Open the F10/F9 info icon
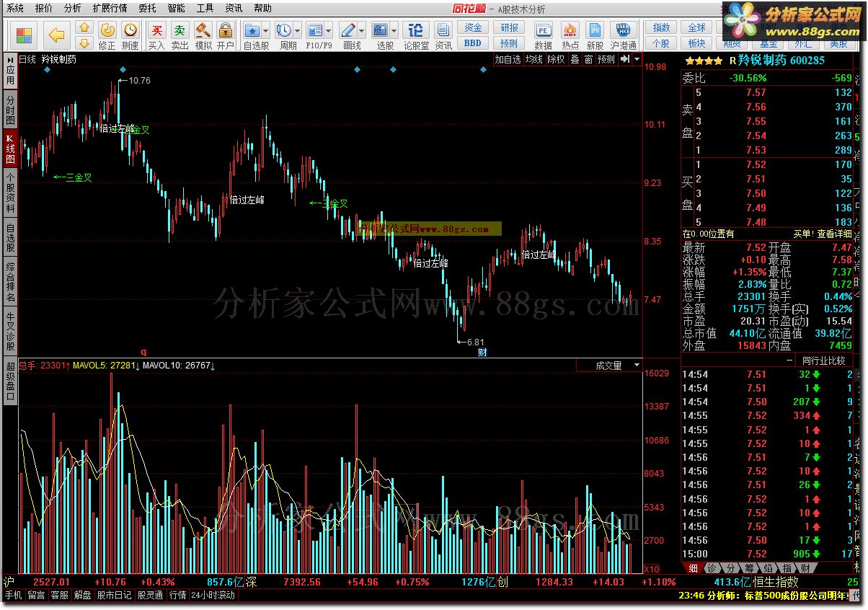Viewport: 868px width, 610px height. pyautogui.click(x=315, y=30)
